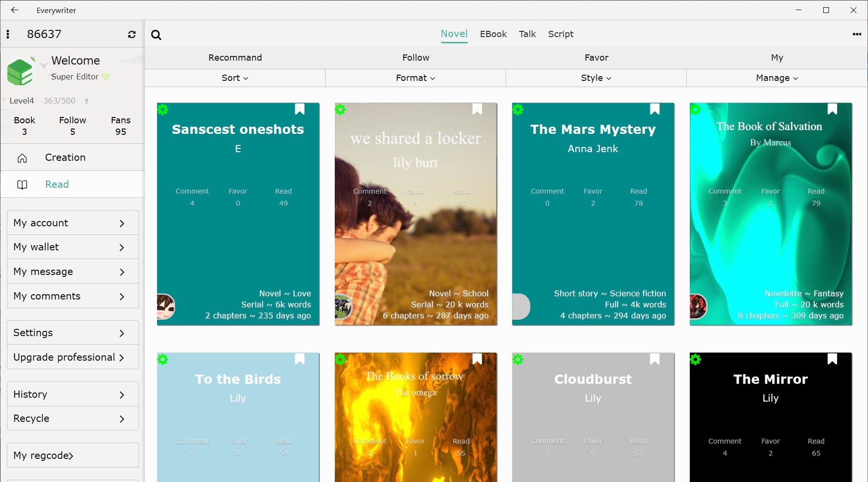Open the Recycle bin
The width and height of the screenshot is (868, 482).
(73, 418)
